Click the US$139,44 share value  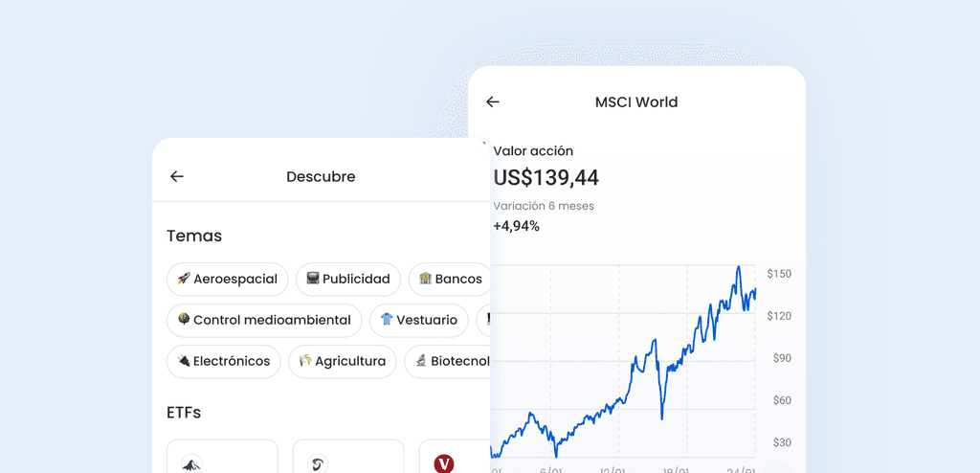(546, 178)
